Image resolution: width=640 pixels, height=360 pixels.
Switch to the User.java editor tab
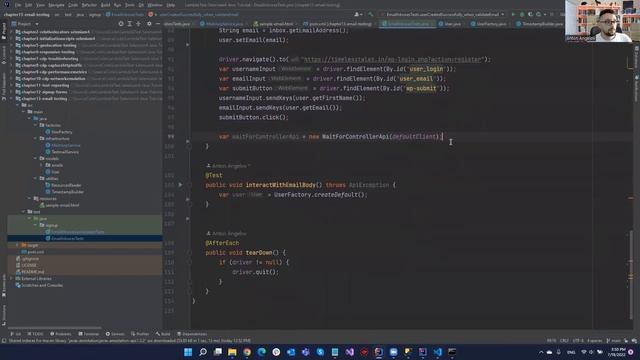click(x=449, y=24)
